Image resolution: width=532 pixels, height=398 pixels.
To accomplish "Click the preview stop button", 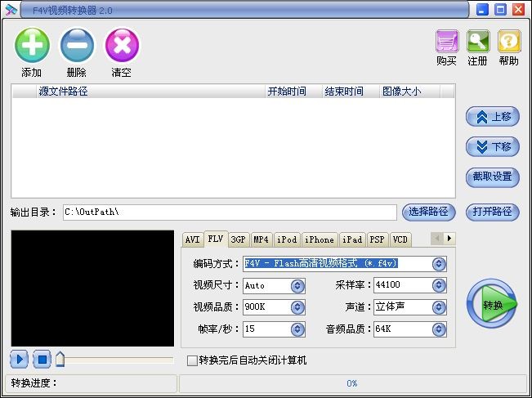I will 42,360.
